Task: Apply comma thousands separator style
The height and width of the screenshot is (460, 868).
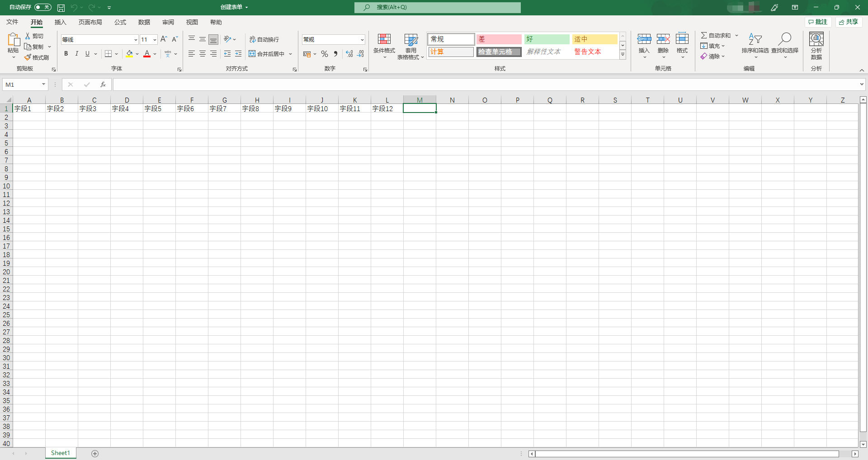Action: pos(335,54)
